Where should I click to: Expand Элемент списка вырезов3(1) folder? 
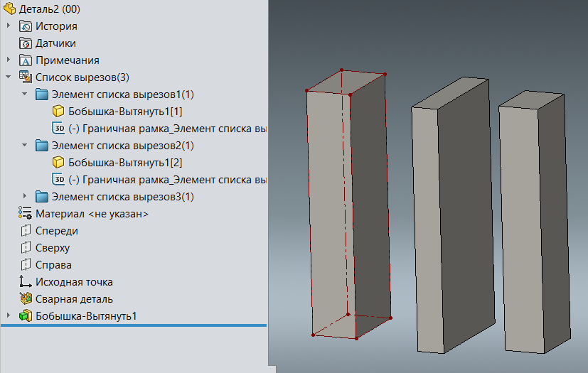pos(25,196)
